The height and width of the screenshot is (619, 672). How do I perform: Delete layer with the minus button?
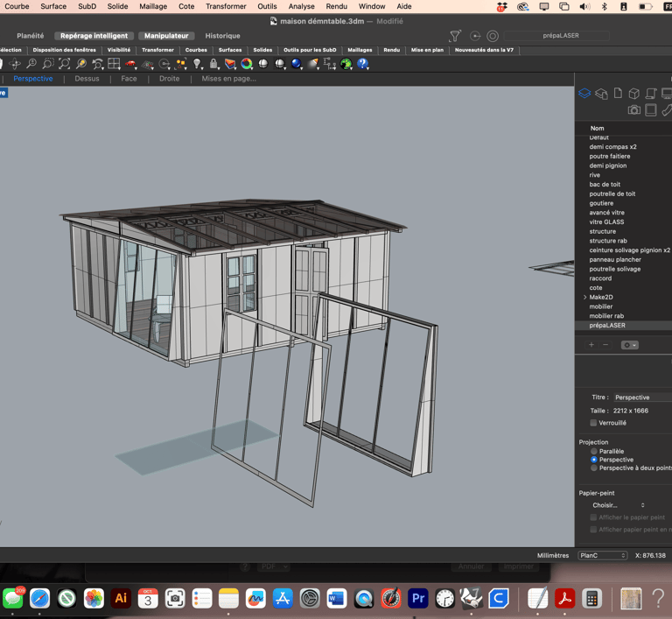pyautogui.click(x=605, y=345)
